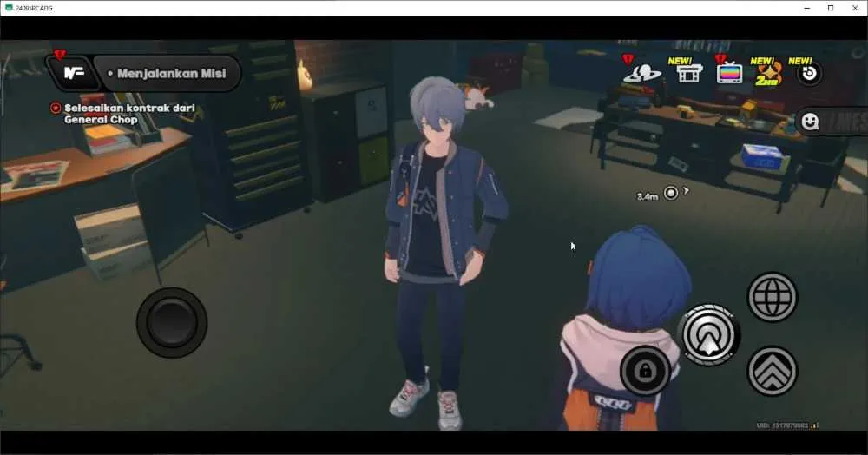Tap the padlock camera lock button
The width and height of the screenshot is (868, 455).
[x=646, y=370]
